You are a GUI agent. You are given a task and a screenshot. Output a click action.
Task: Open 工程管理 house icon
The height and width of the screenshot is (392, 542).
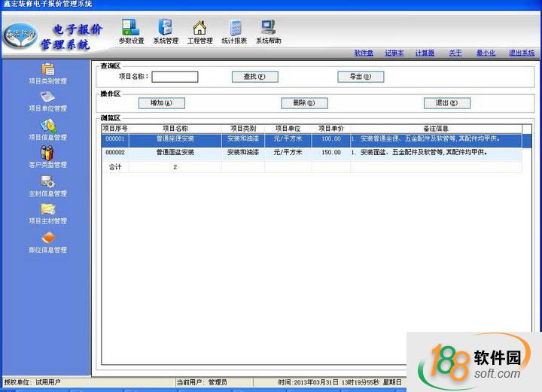pyautogui.click(x=199, y=29)
